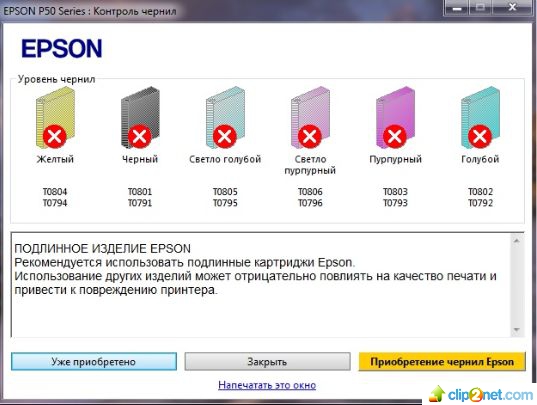Open 'Приобретение чернил Epson' purchase button
The width and height of the screenshot is (537, 405).
tap(442, 362)
